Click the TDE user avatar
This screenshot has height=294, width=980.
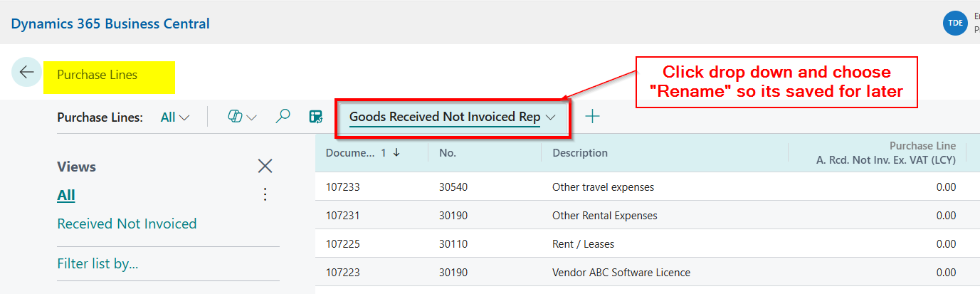click(x=954, y=23)
